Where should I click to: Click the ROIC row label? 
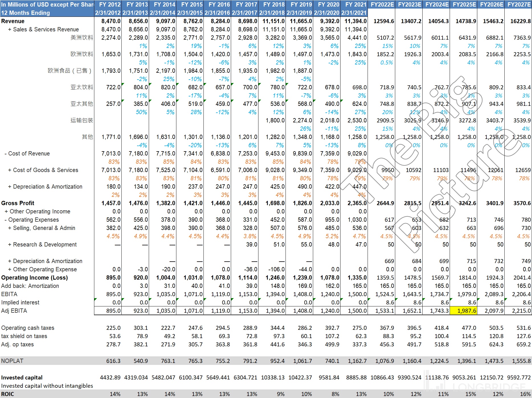click(x=8, y=394)
